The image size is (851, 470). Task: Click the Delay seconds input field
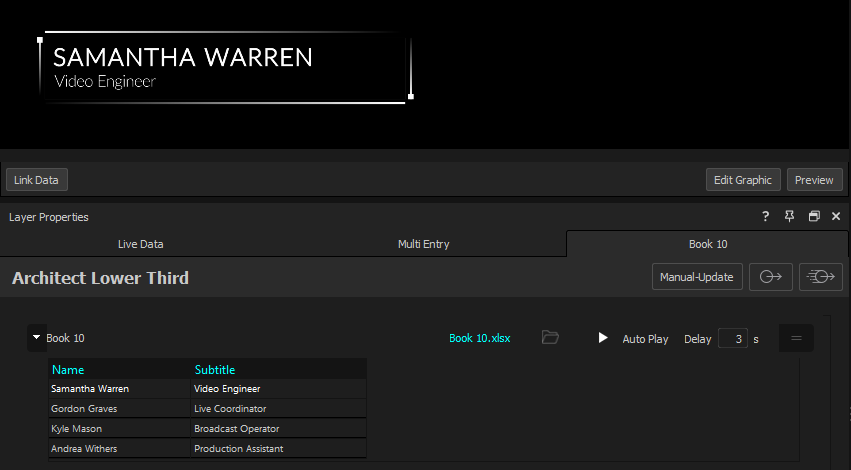[733, 339]
